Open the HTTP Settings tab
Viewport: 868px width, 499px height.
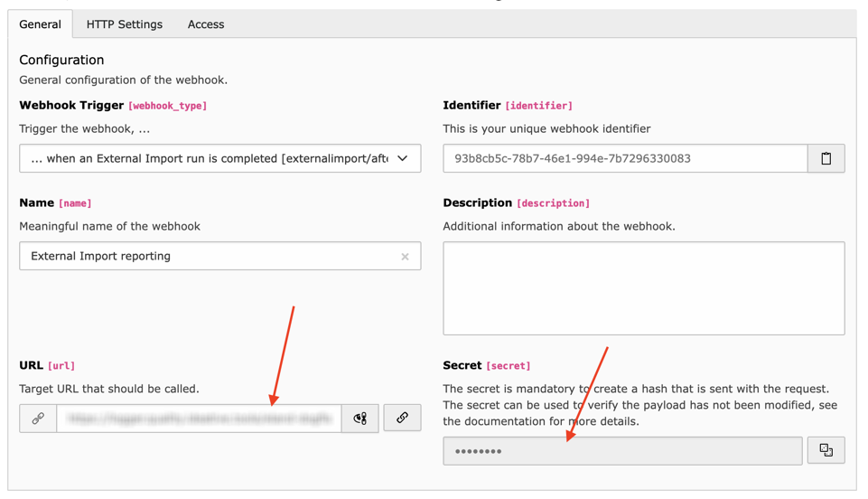pos(125,24)
